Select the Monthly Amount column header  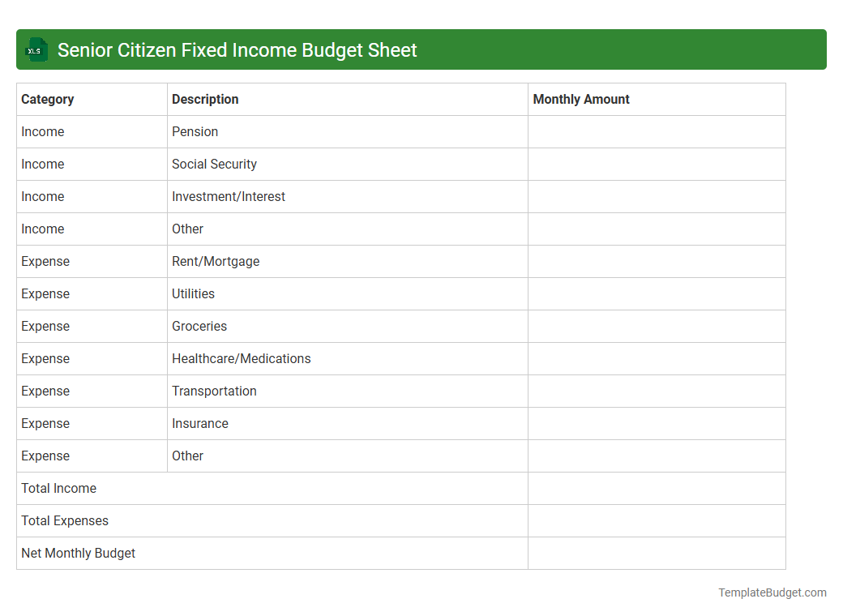pos(581,99)
